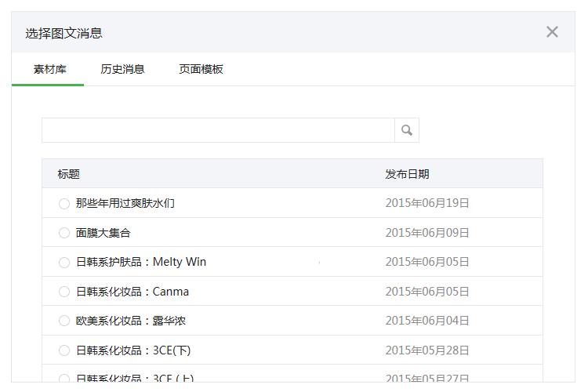
Task: Click the date 2015年06月19日
Action: pyautogui.click(x=427, y=203)
